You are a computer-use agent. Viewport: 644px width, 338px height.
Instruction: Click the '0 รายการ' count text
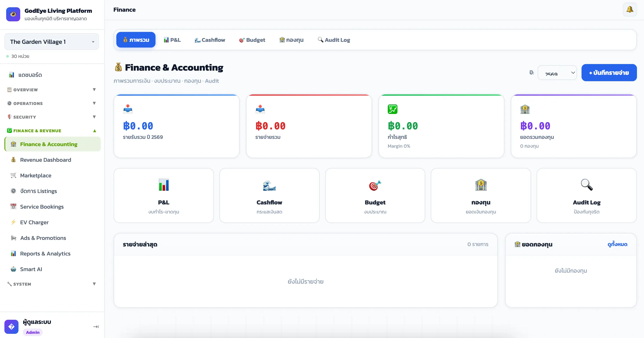478,244
